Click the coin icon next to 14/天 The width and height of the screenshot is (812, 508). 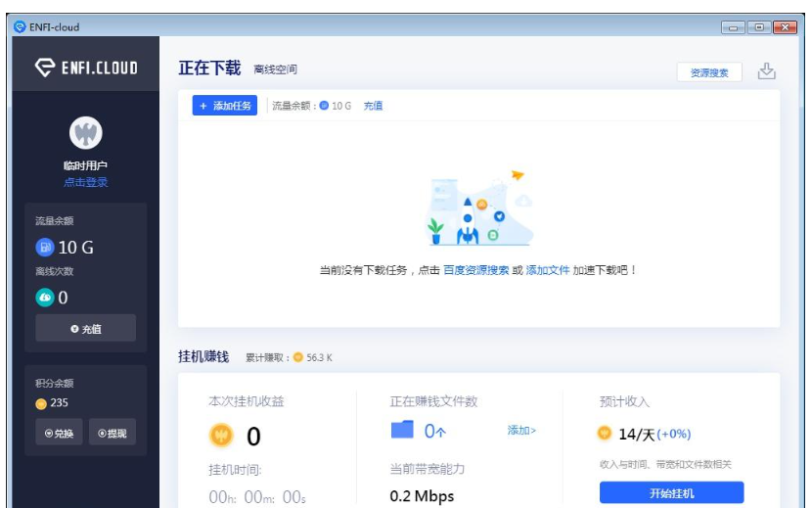point(605,433)
